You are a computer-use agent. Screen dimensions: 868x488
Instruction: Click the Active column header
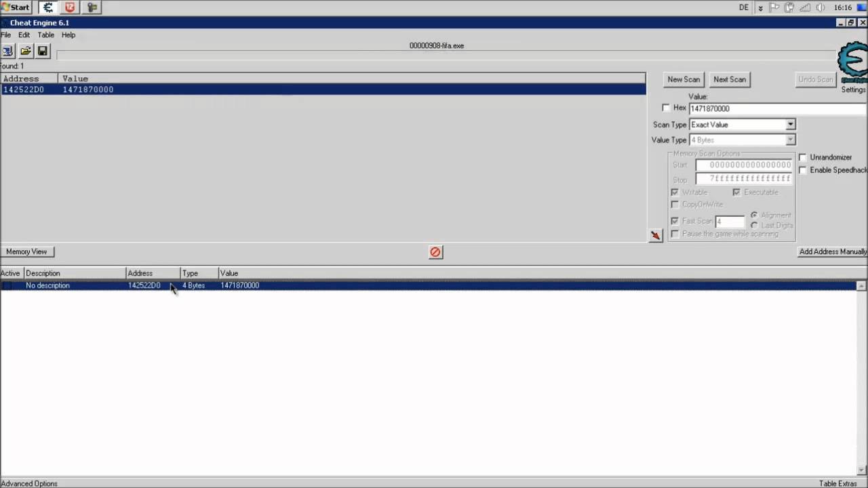pyautogui.click(x=12, y=273)
